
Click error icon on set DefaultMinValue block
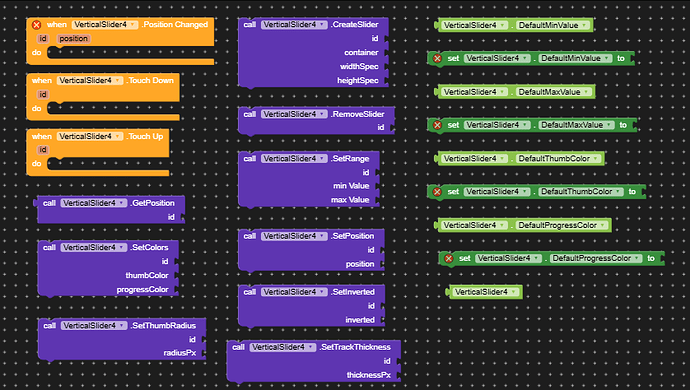pos(437,58)
